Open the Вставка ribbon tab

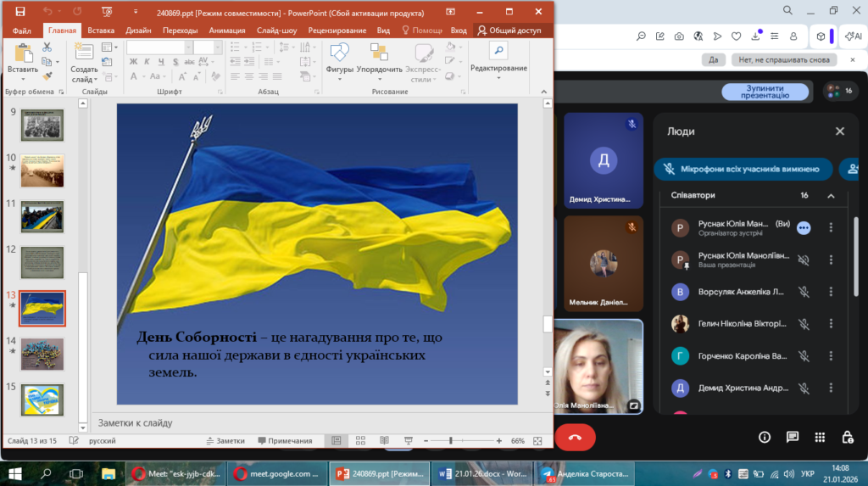pos(101,30)
